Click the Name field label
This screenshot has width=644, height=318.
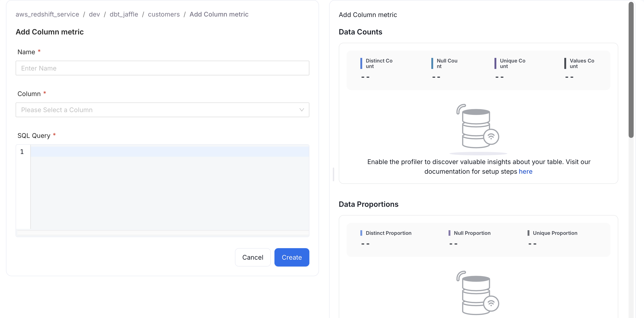[x=26, y=52]
